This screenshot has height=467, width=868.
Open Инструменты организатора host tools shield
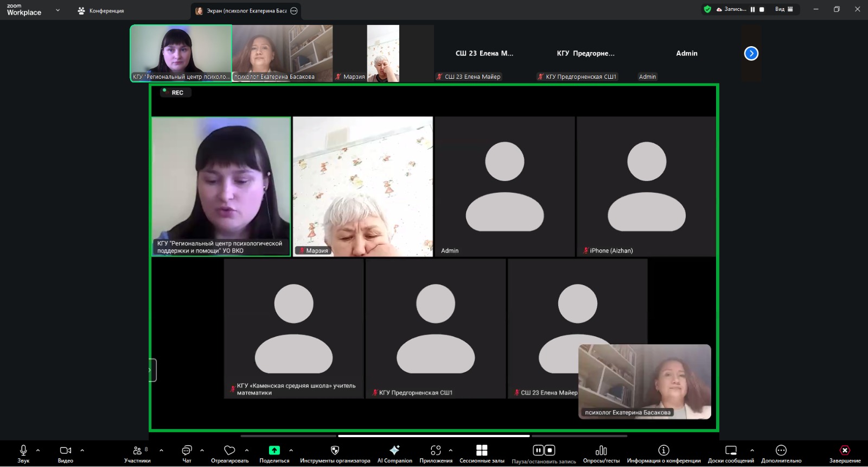pyautogui.click(x=335, y=451)
